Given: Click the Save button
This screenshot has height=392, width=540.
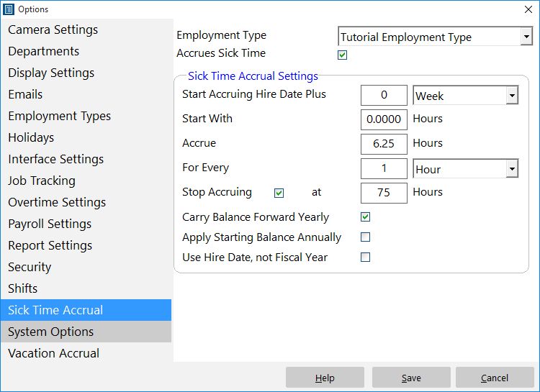Looking at the screenshot, I should tap(411, 378).
